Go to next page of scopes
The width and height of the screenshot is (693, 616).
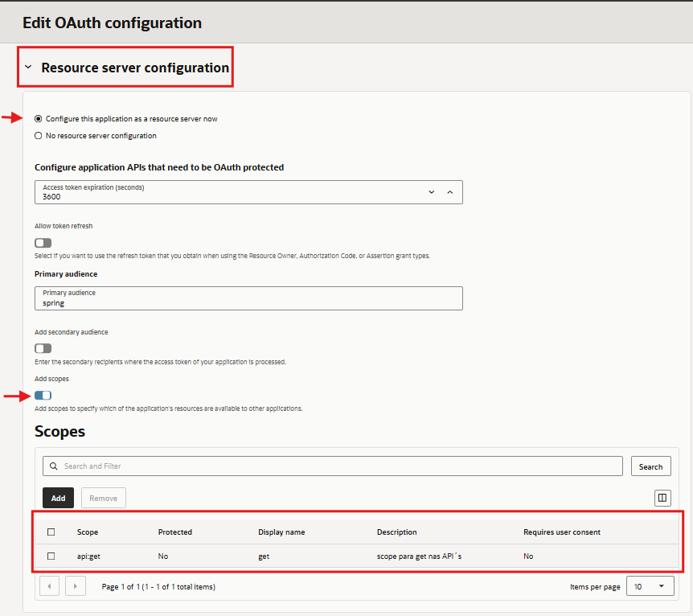pos(76,586)
